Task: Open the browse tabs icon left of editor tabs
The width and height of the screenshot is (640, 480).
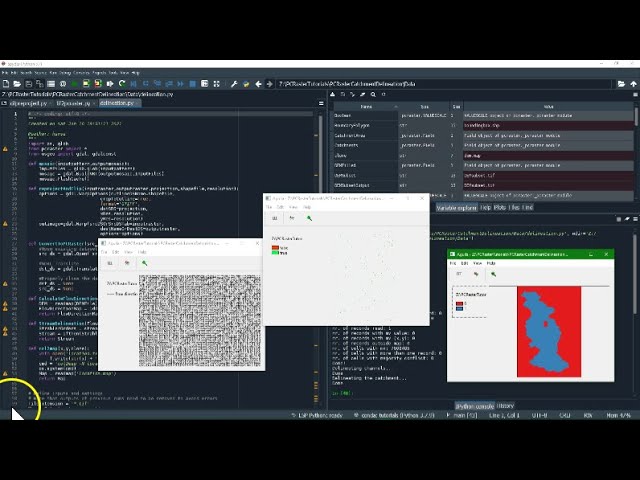Action: [4, 103]
